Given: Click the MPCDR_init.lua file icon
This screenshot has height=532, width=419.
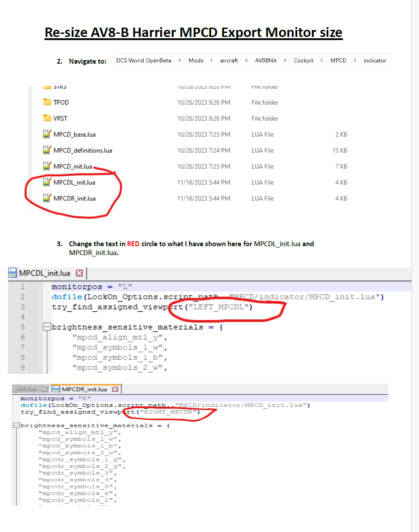Looking at the screenshot, I should tap(47, 199).
